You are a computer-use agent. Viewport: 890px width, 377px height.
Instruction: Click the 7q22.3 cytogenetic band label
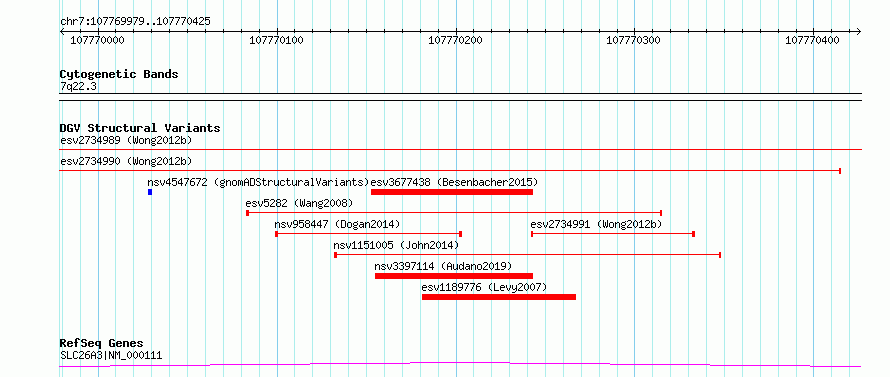pos(78,87)
